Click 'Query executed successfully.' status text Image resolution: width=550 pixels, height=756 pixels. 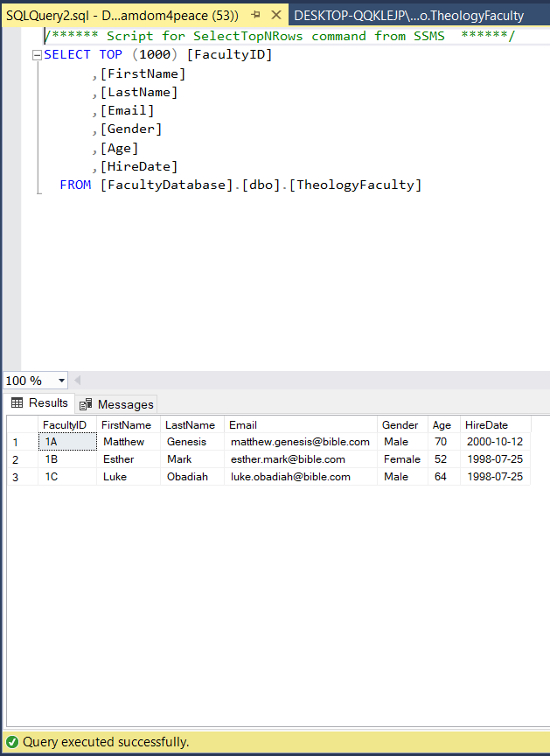[x=106, y=742]
